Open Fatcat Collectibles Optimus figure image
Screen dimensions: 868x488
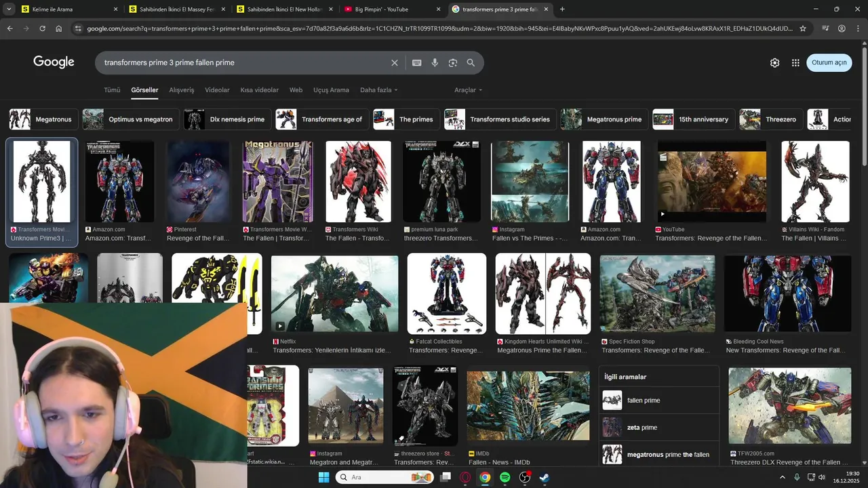[447, 293]
